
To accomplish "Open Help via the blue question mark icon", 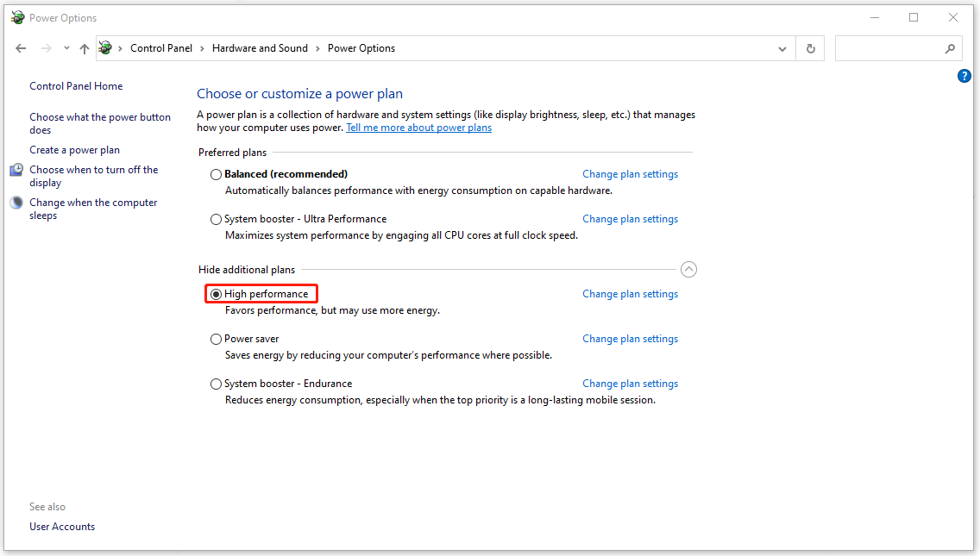I will click(x=964, y=76).
